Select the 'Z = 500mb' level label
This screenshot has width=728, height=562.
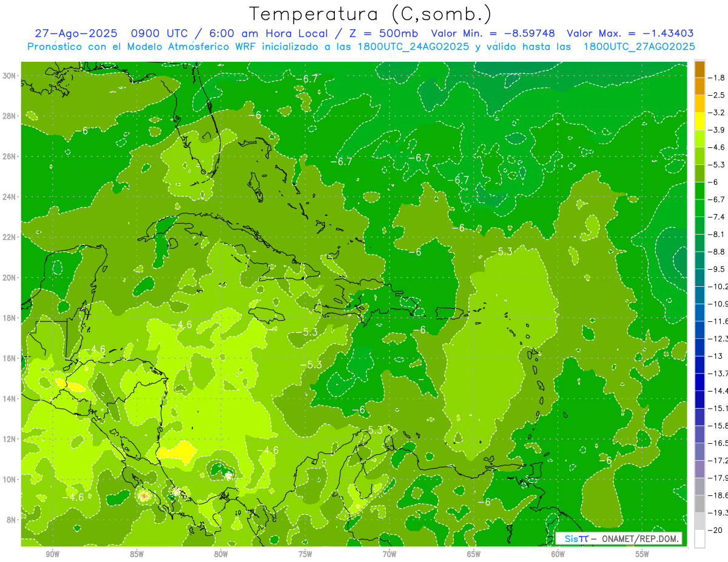tap(385, 33)
